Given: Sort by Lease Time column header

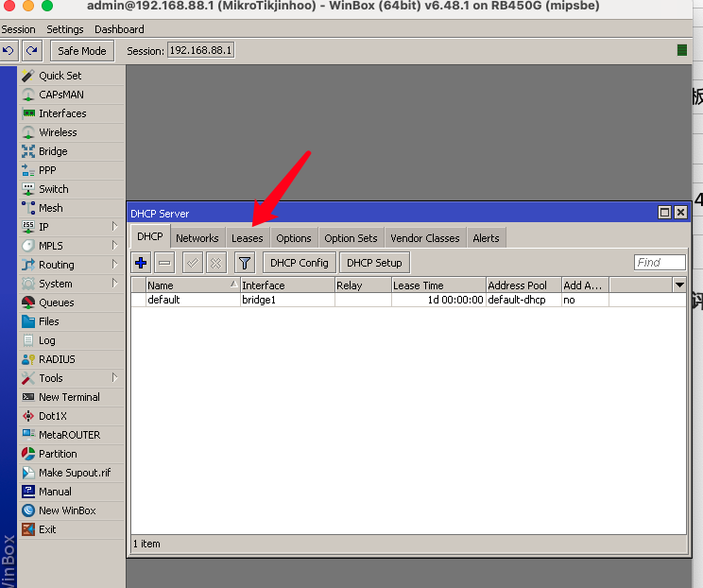Looking at the screenshot, I should (439, 285).
